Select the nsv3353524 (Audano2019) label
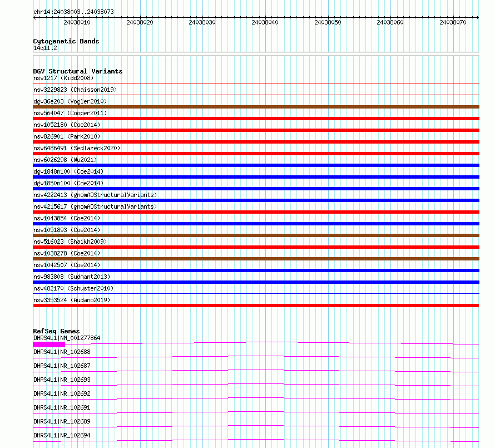495x448 pixels. (x=72, y=300)
